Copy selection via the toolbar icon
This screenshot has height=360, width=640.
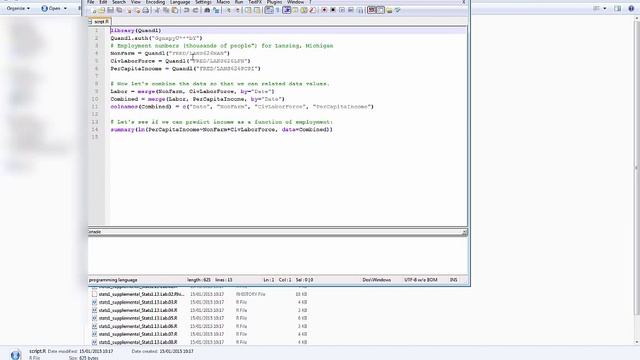point(166,10)
